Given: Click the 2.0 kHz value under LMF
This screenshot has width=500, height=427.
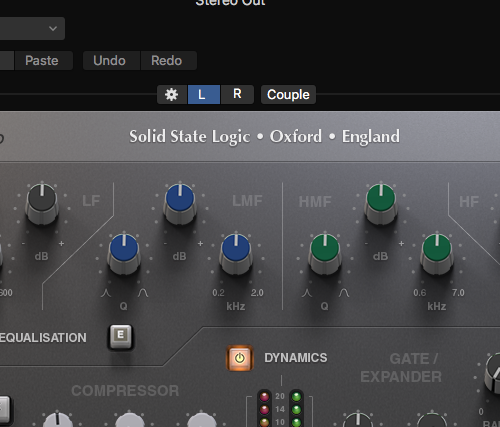Looking at the screenshot, I should (x=257, y=293).
